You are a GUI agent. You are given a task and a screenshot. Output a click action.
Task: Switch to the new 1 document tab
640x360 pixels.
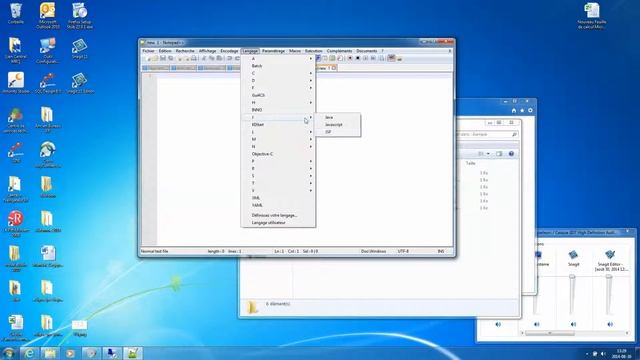(x=326, y=68)
